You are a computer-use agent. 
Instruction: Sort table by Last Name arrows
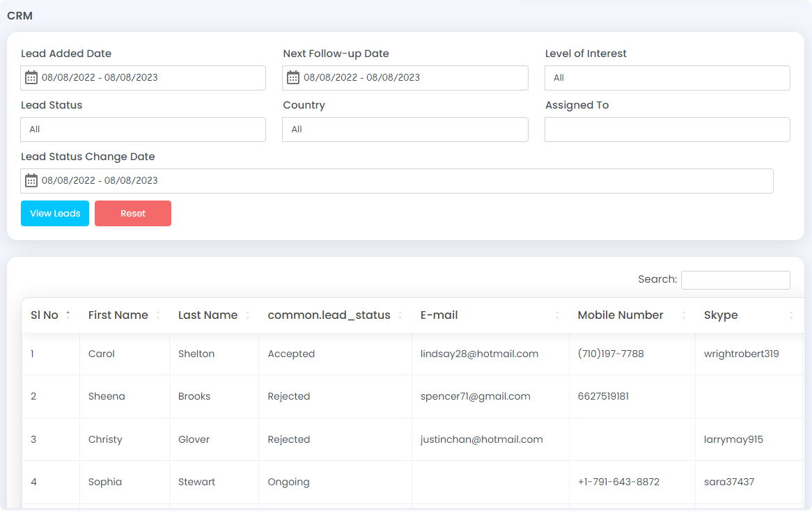[247, 315]
